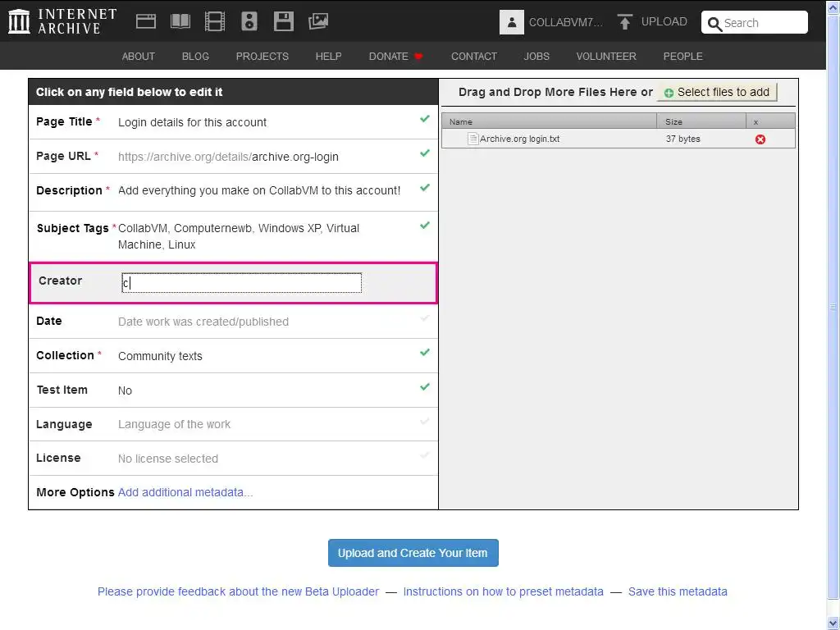Click the user avatar icon
Image resolution: width=840 pixels, height=630 pixels.
point(512,22)
